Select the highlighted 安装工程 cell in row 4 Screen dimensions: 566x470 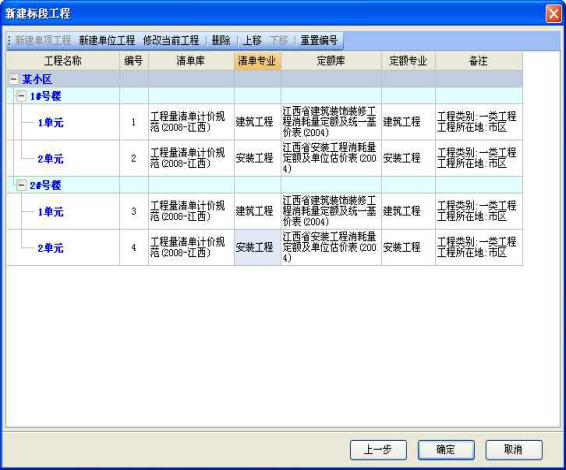pyautogui.click(x=257, y=247)
